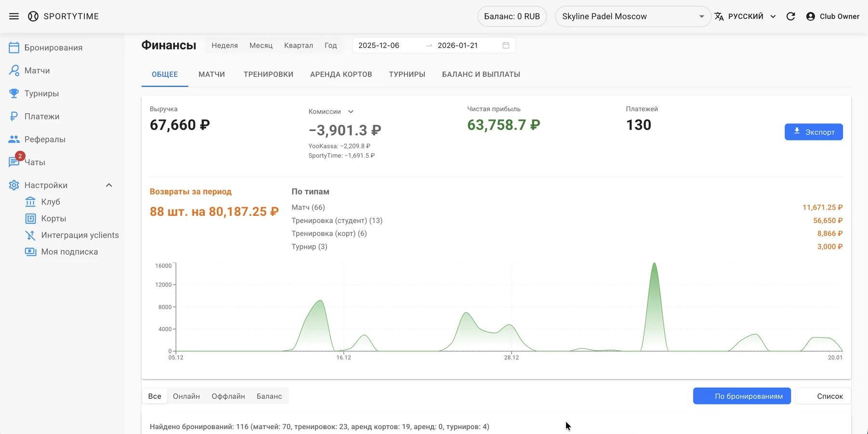Click the Club Owner account icon
Screen dimensions: 868x434
coord(811,16)
